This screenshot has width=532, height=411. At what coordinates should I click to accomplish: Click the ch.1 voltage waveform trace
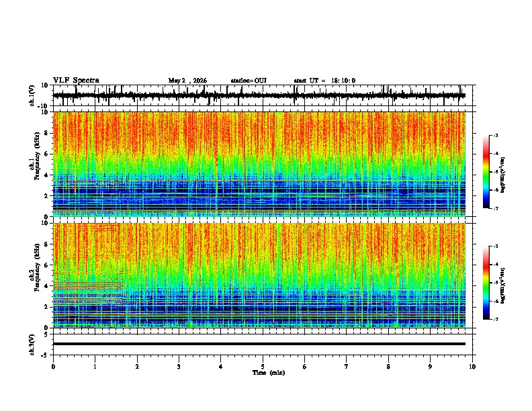click(259, 95)
